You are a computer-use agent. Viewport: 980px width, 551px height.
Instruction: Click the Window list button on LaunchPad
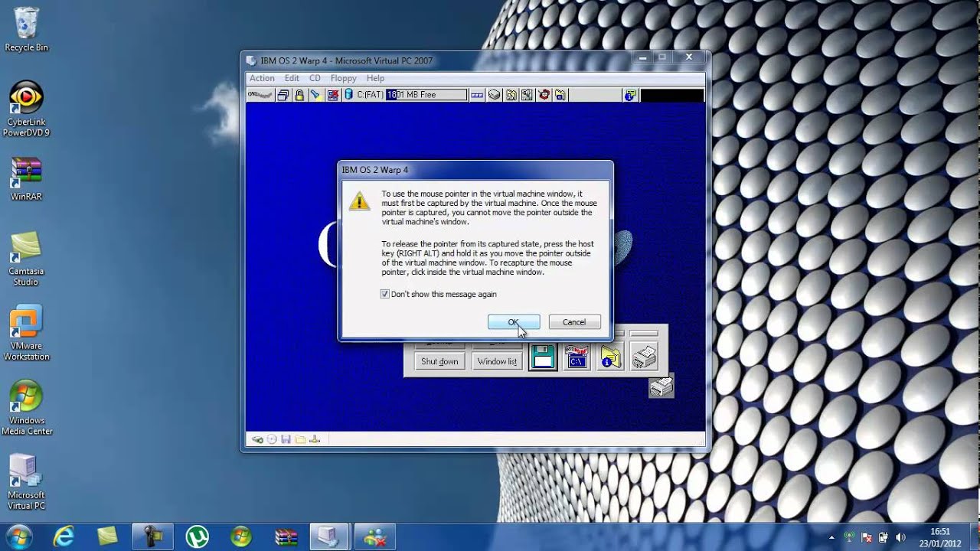[497, 361]
